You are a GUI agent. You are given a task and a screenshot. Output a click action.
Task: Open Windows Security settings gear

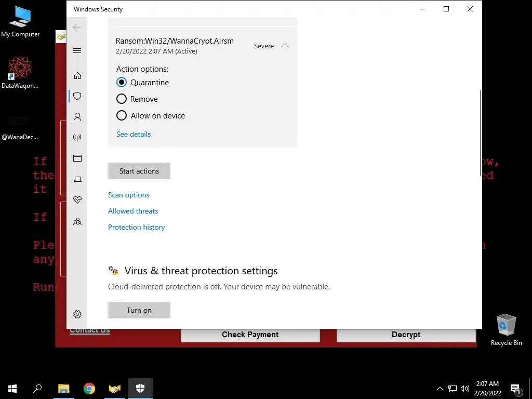click(x=77, y=314)
